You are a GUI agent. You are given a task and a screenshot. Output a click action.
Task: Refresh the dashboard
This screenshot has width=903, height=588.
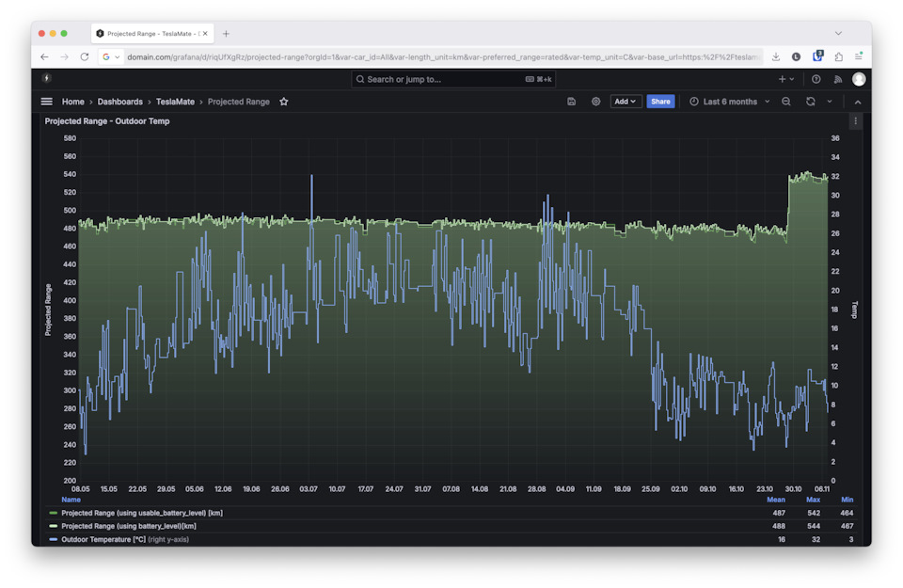(x=810, y=102)
